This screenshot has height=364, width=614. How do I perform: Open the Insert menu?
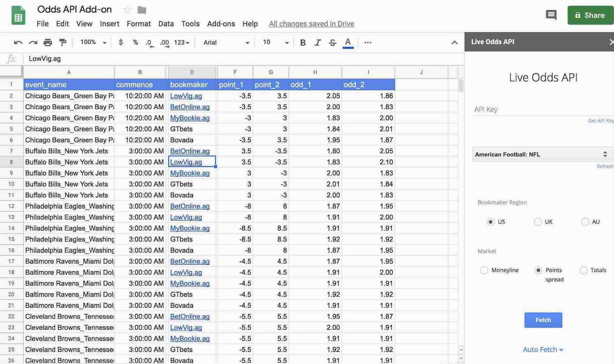tap(110, 24)
